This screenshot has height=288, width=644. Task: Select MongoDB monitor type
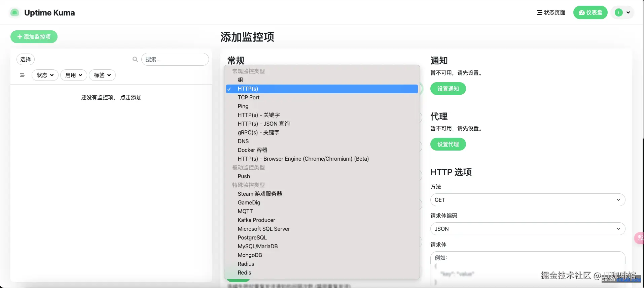tap(322, 255)
